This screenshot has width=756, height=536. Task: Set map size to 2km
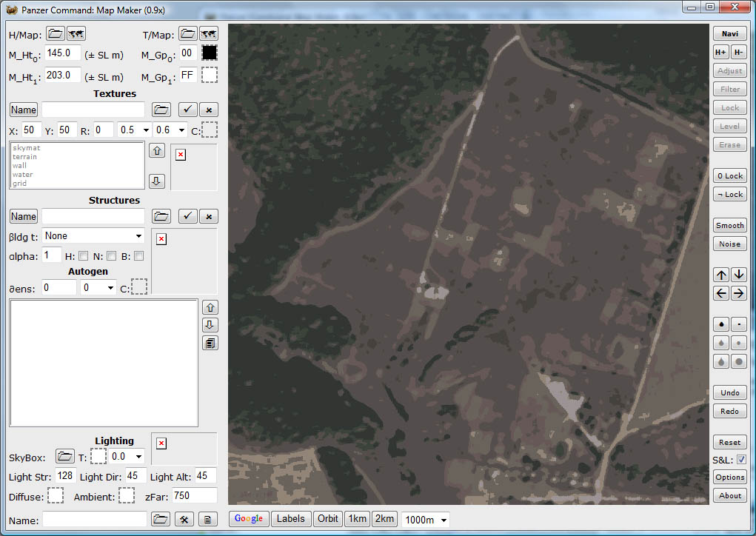pyautogui.click(x=384, y=519)
